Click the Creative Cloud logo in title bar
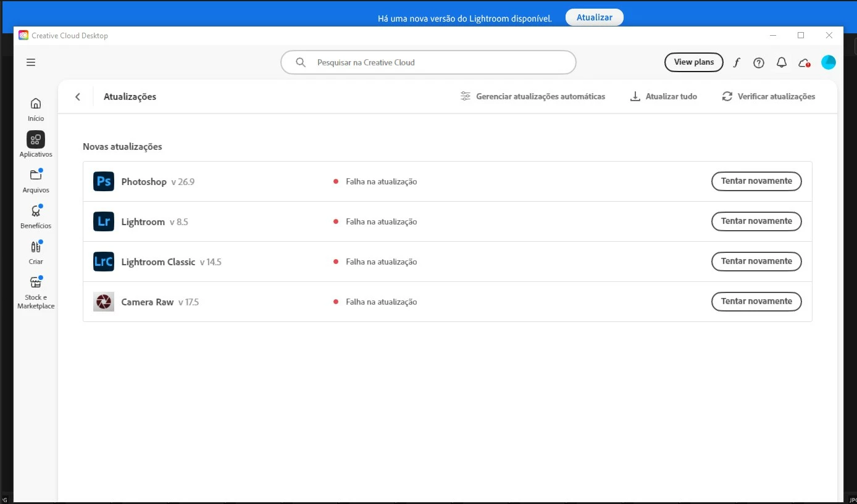This screenshot has height=504, width=857. pyautogui.click(x=23, y=35)
